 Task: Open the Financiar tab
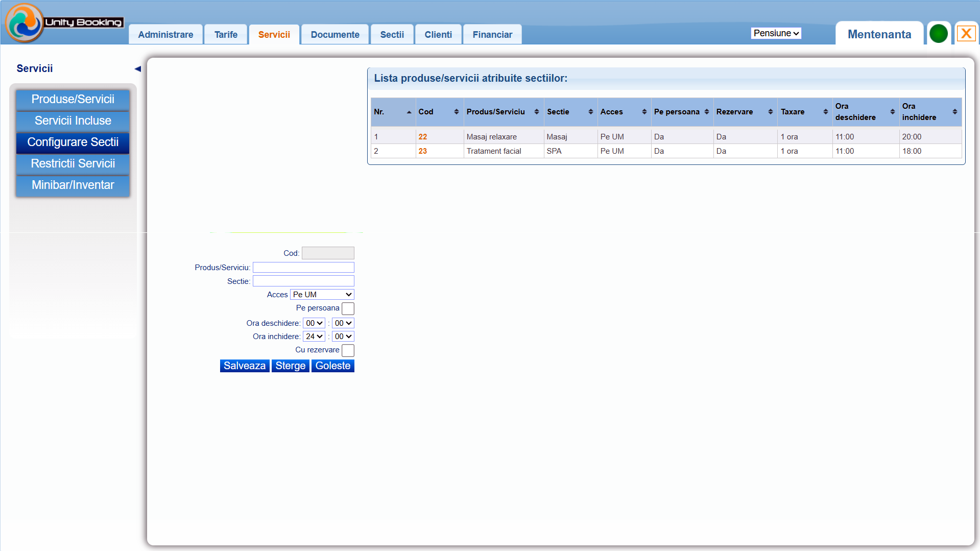(492, 35)
